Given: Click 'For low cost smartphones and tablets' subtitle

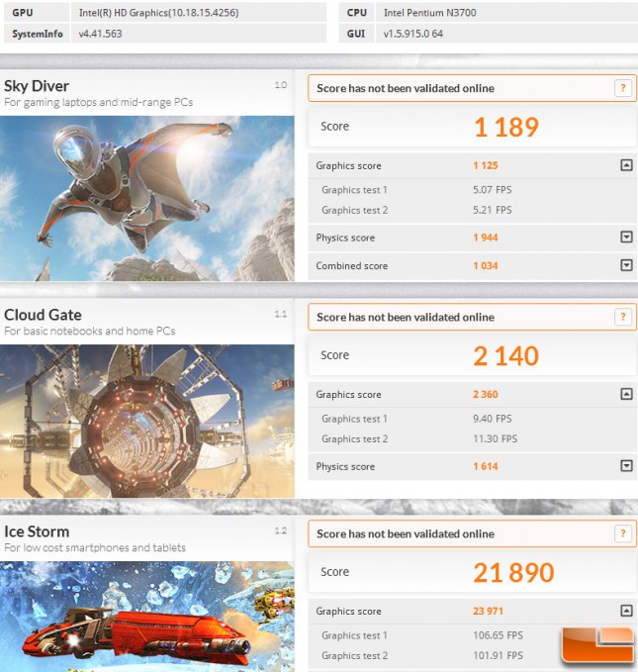Looking at the screenshot, I should coord(95,548).
